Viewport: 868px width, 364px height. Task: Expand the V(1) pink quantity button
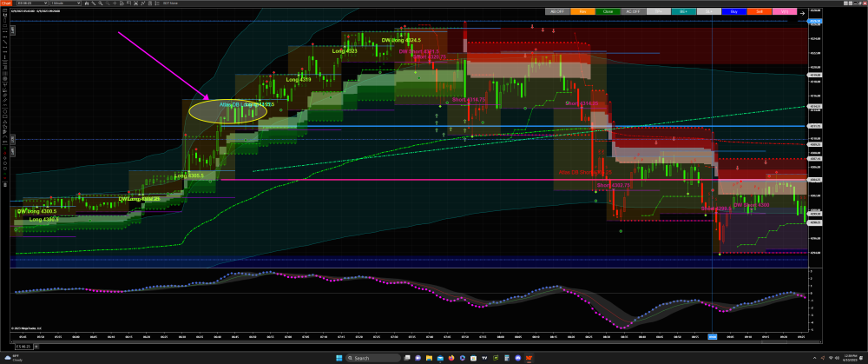point(785,11)
